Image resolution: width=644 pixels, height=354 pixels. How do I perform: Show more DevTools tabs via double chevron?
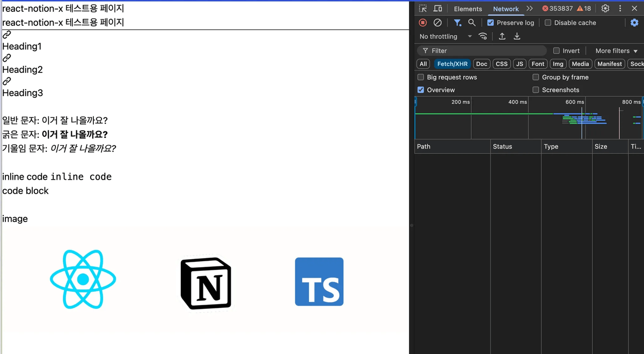(x=530, y=9)
